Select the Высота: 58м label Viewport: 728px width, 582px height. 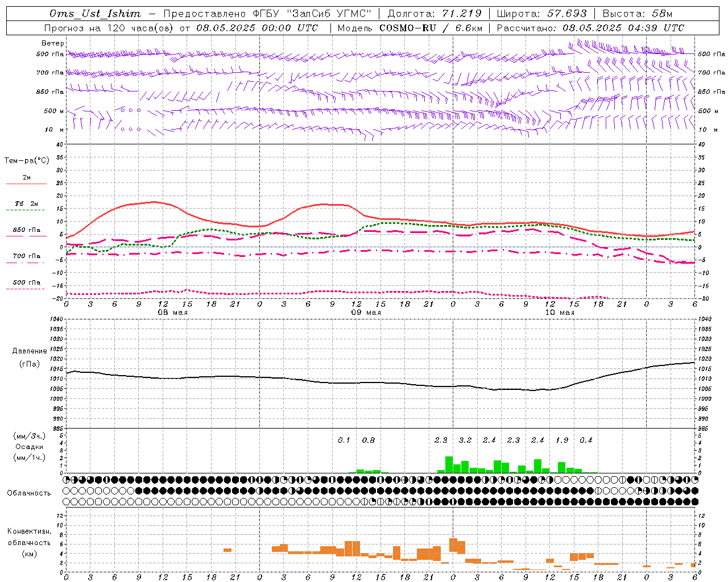tap(638, 14)
